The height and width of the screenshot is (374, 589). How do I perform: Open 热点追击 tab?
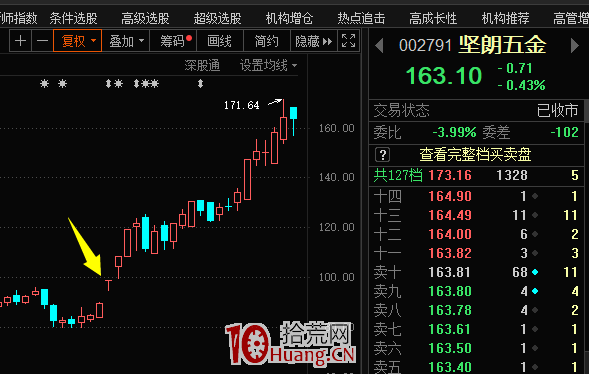point(361,18)
